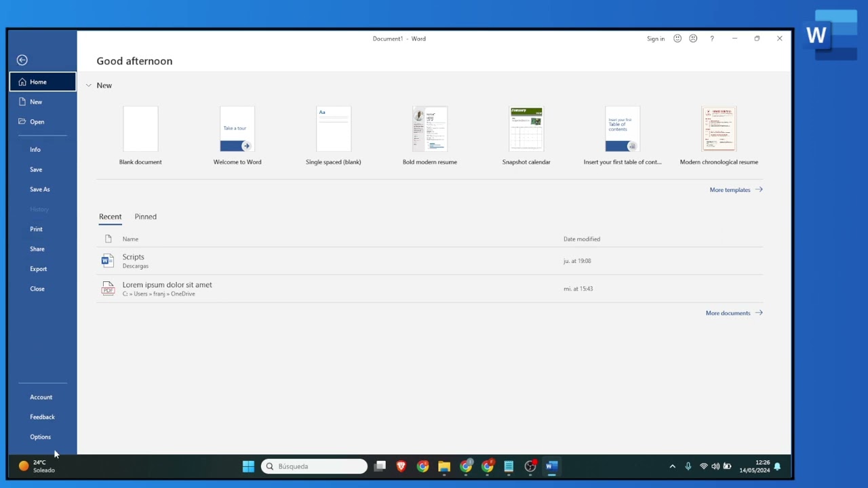Click the microphone tray icon
Viewport: 868px width, 488px height.
(x=688, y=466)
